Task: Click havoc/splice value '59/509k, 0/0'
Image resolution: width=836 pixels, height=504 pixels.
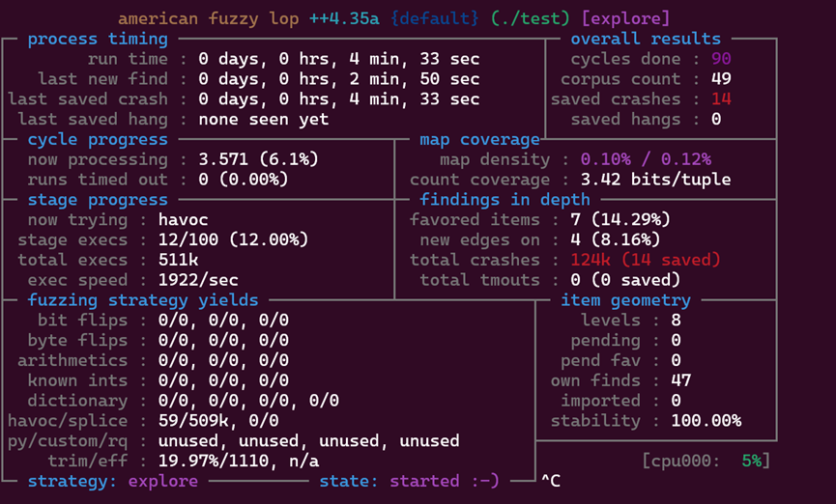Action: point(218,422)
